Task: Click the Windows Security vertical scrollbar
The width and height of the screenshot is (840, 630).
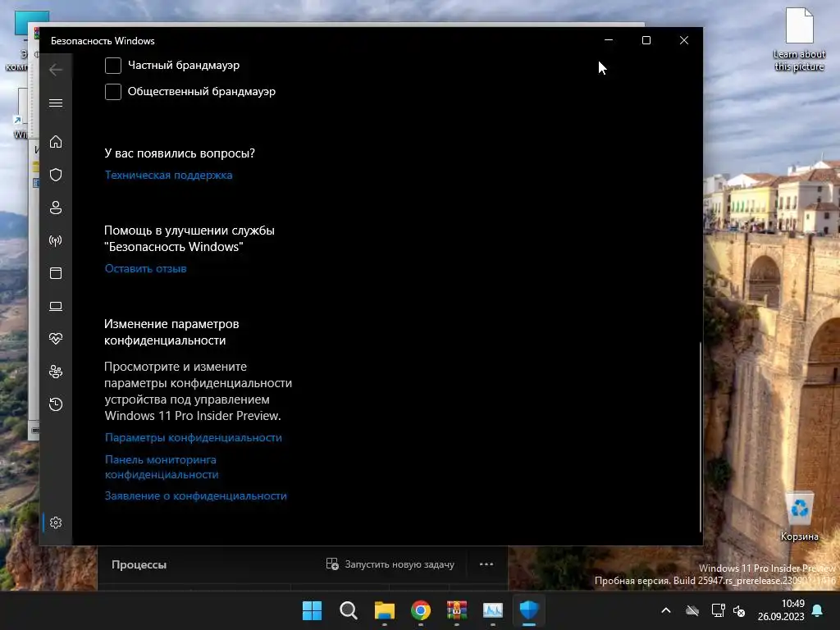Action: click(x=700, y=436)
